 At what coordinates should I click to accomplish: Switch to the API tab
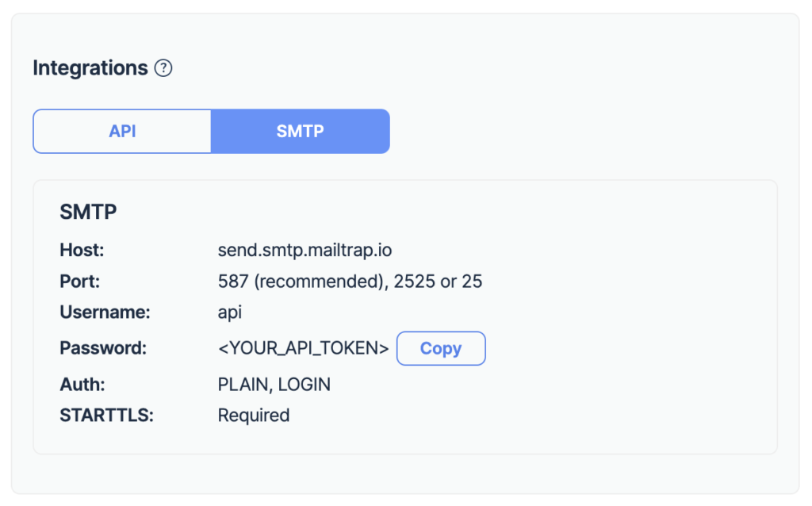click(121, 131)
